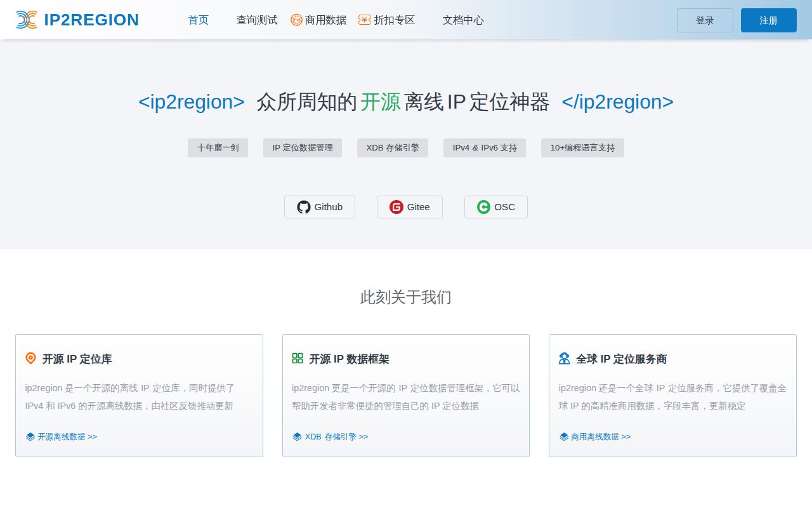Select the 十年磨一剑 tag
812x508 pixels.
[218, 148]
